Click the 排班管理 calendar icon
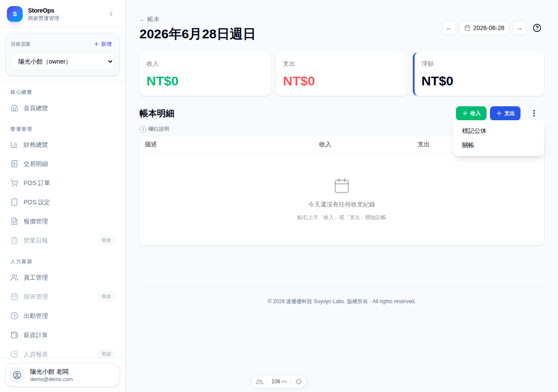558x392 pixels. pyautogui.click(x=14, y=297)
